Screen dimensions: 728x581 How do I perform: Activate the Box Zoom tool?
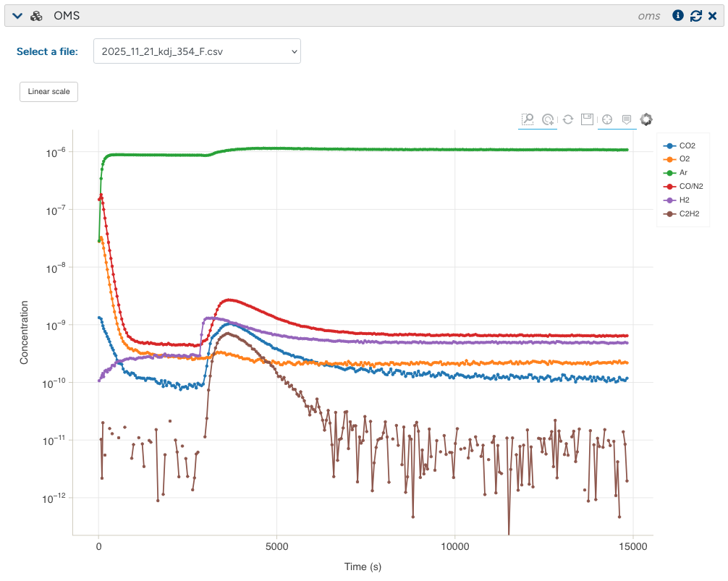tap(528, 119)
